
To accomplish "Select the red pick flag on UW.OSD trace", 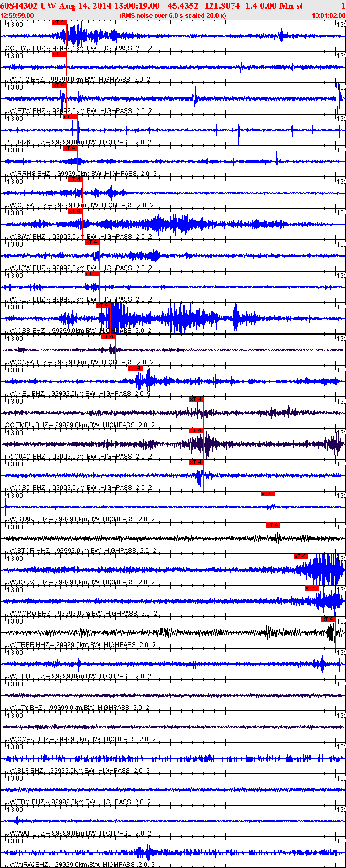I will click(x=197, y=462).
